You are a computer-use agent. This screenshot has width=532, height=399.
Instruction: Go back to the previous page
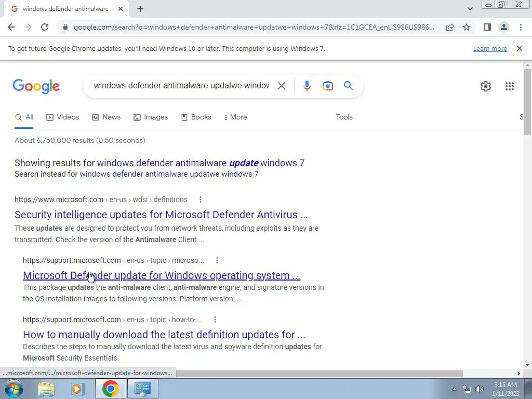11,27
